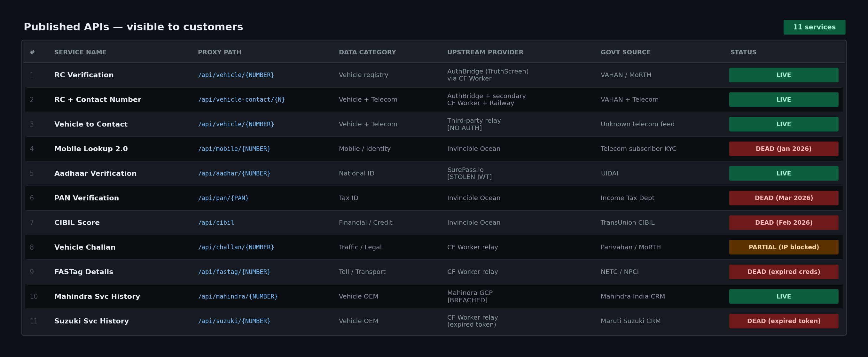Click the /api/pan/{PAN} proxy path
Image resolution: width=868 pixels, height=357 pixels.
click(x=223, y=198)
